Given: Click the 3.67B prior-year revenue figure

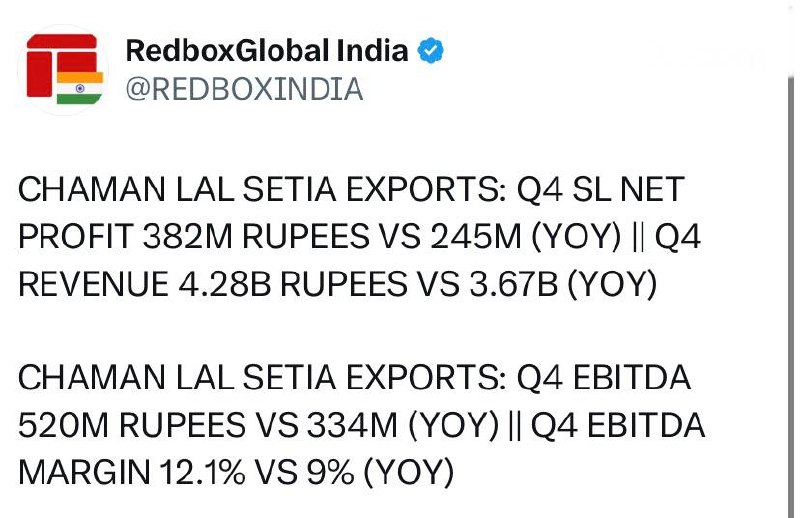Looking at the screenshot, I should click(513, 284).
